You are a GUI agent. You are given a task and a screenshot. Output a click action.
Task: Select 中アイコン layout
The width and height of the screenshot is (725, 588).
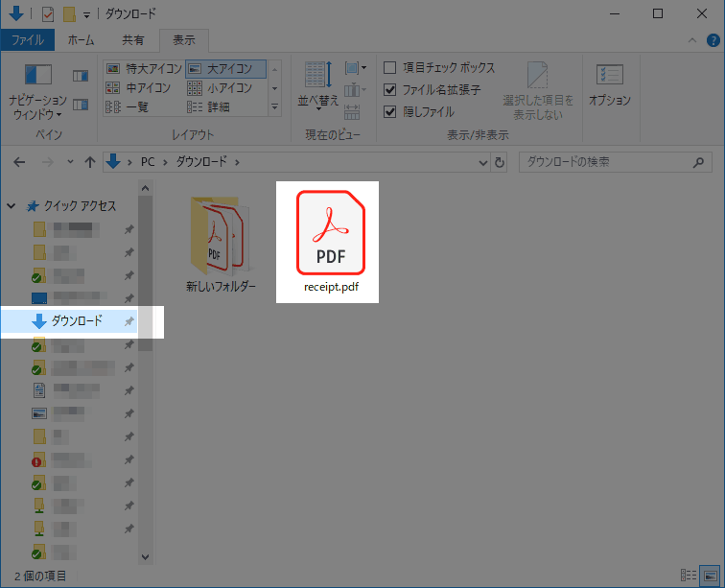point(138,88)
